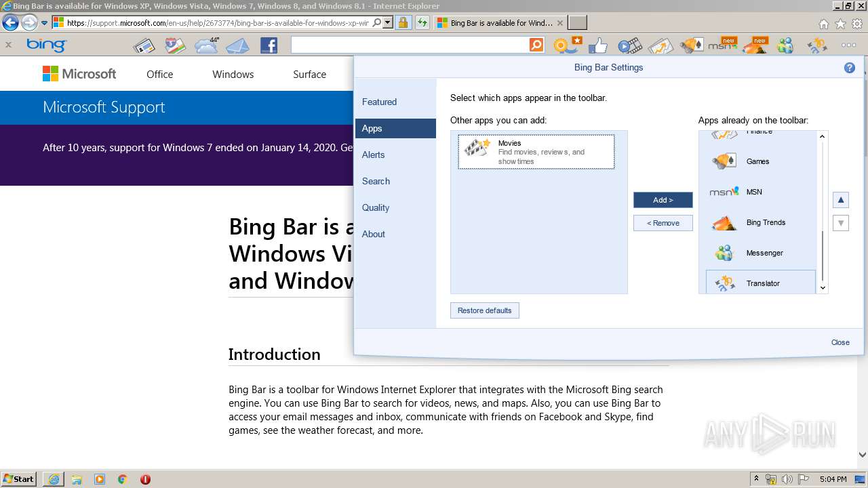The height and width of the screenshot is (488, 868).
Task: Click the IE Back arrow button
Action: [10, 22]
